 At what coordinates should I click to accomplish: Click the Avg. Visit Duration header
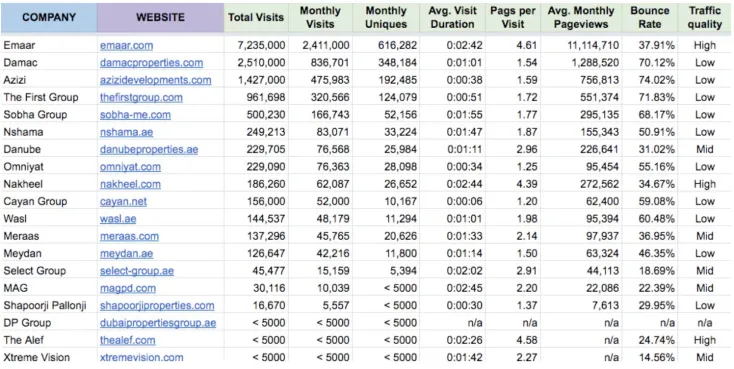[453, 17]
